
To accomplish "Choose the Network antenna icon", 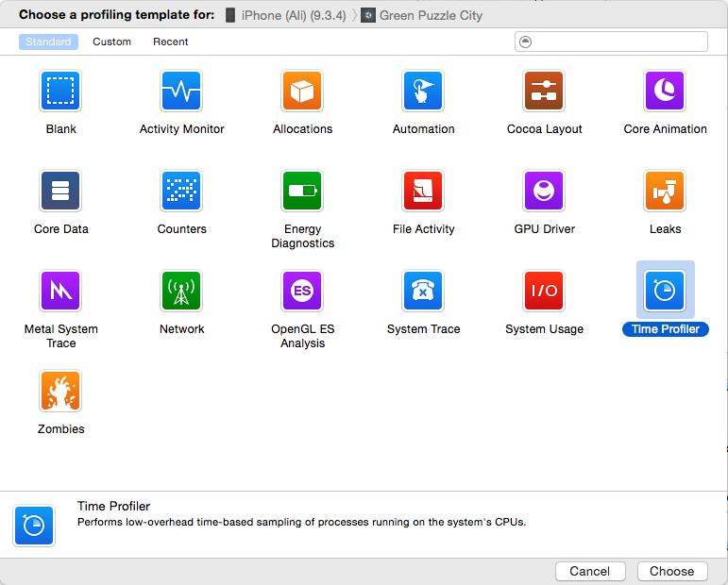I will [x=181, y=291].
